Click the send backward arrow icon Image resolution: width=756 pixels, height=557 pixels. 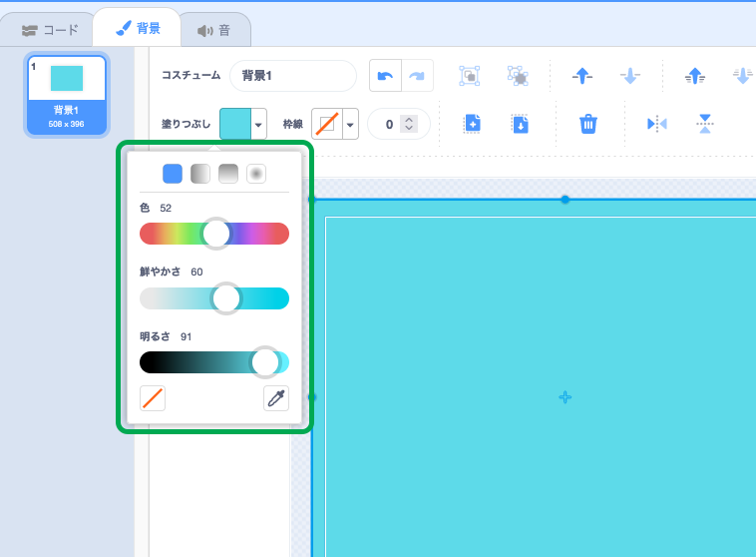(x=630, y=76)
